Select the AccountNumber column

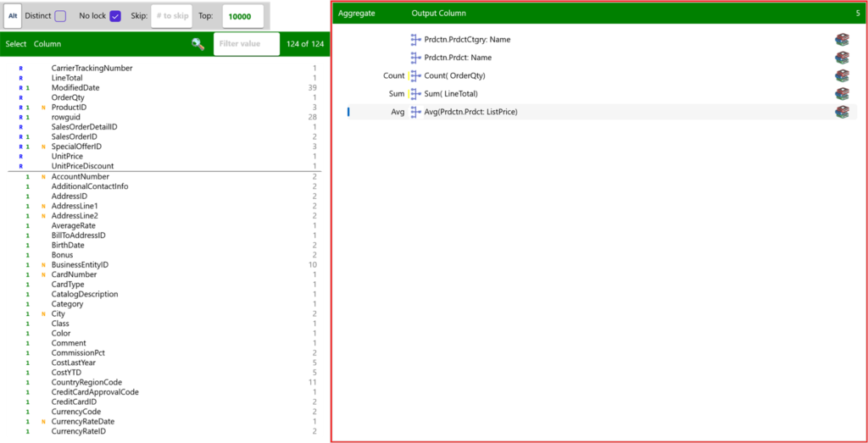[81, 176]
